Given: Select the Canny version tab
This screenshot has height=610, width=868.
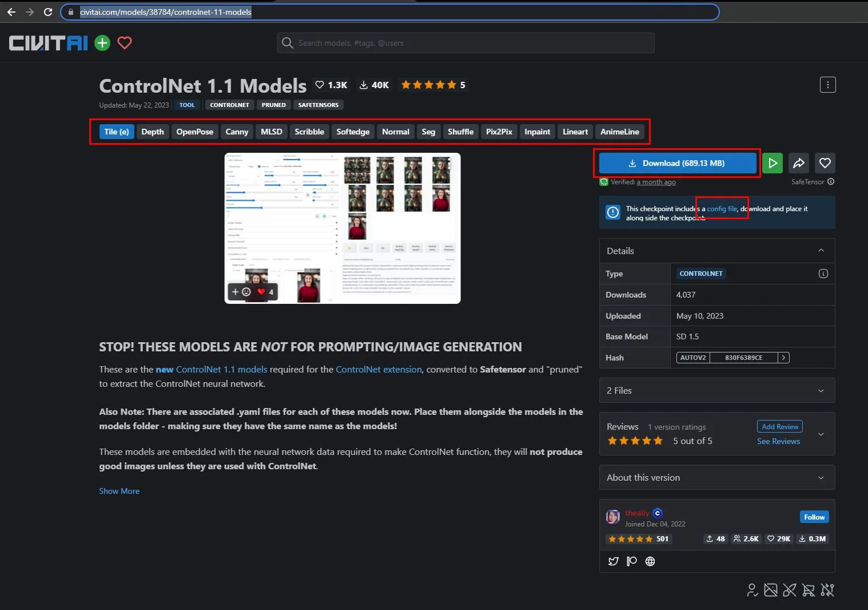Looking at the screenshot, I should click(237, 132).
